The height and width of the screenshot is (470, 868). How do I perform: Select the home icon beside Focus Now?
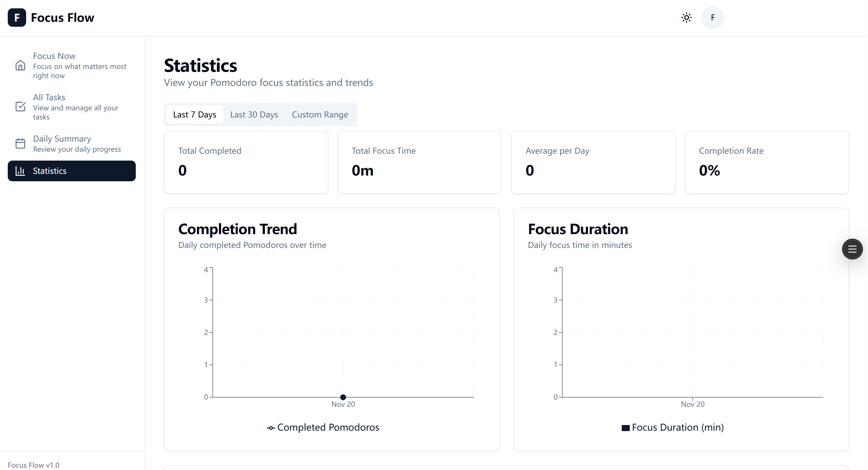(20, 65)
